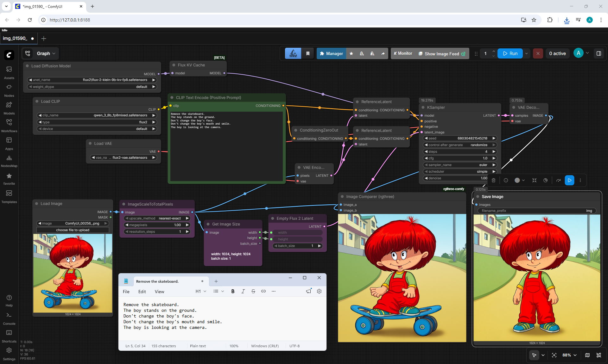Open the NodesMap sidebar icon

(x=9, y=161)
